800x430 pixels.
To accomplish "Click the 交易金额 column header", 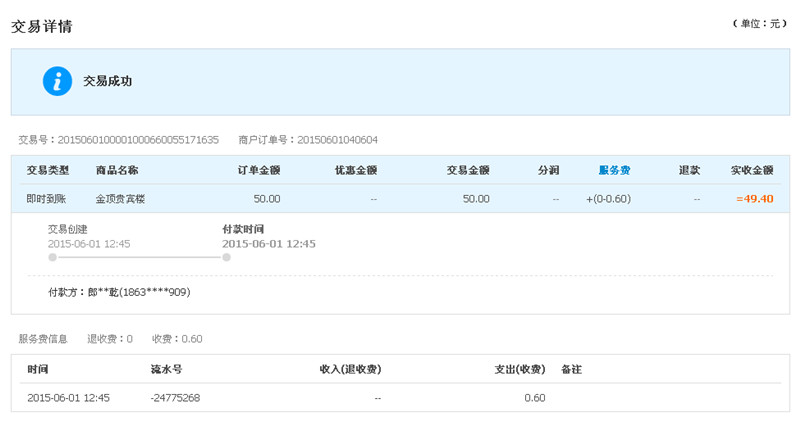I will pyautogui.click(x=468, y=170).
